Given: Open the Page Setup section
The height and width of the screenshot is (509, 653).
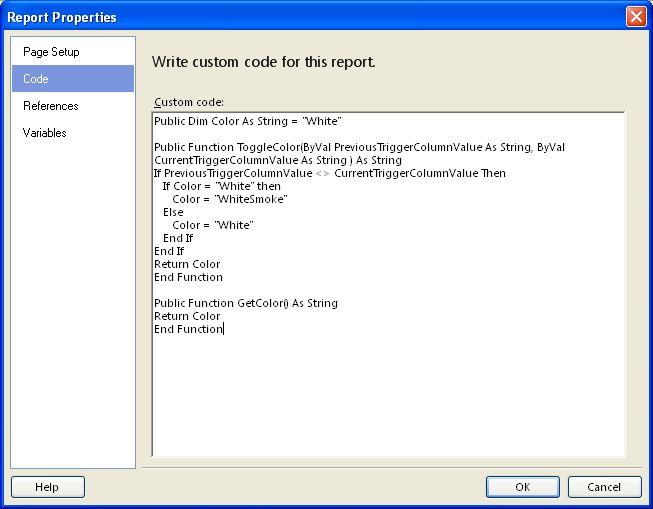Looking at the screenshot, I should coord(51,52).
